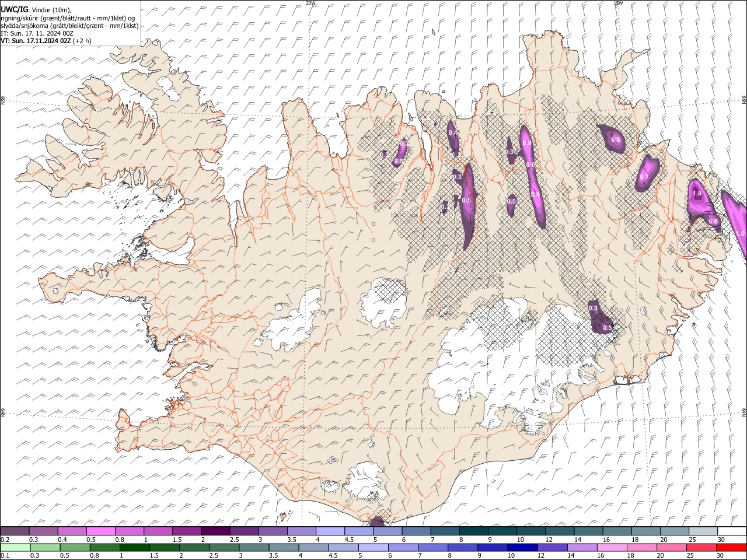Screen dimensions: 747x560
Task: Click the bright red 30 swatch in the bottom legend row
Action: click(x=731, y=547)
